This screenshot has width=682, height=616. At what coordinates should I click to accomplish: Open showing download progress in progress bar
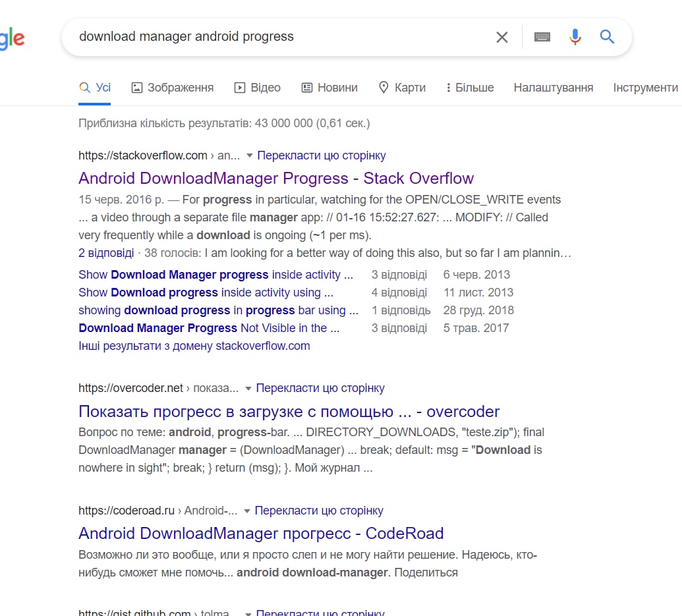click(x=218, y=310)
